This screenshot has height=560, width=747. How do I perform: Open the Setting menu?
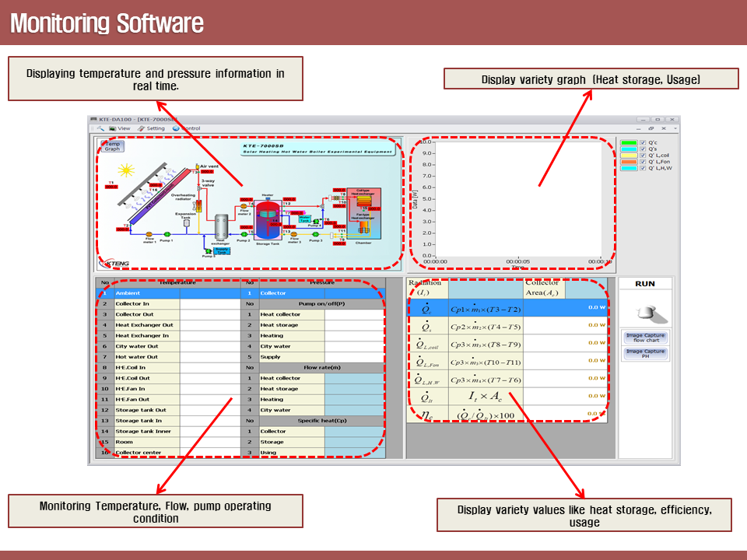pyautogui.click(x=152, y=128)
